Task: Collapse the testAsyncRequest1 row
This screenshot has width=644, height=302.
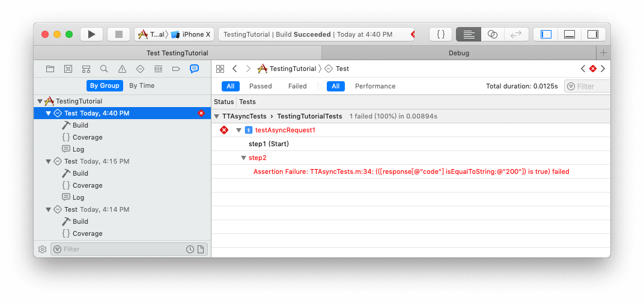Action: coord(238,131)
